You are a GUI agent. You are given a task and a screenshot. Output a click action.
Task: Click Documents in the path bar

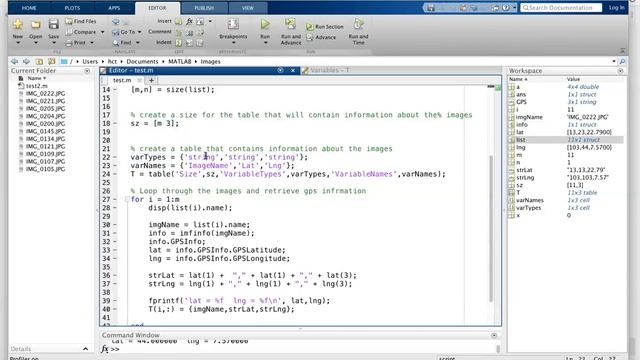click(142, 61)
